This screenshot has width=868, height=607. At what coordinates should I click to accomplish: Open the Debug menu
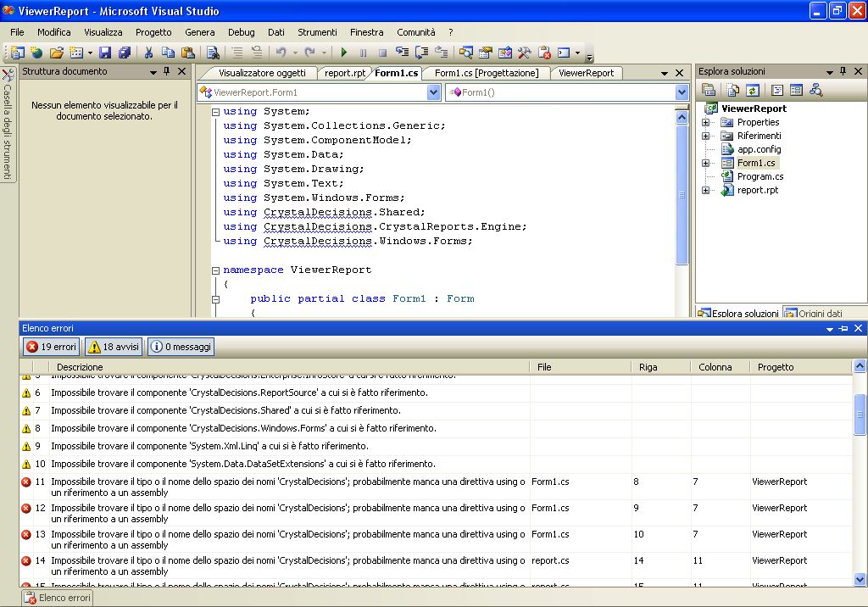242,32
